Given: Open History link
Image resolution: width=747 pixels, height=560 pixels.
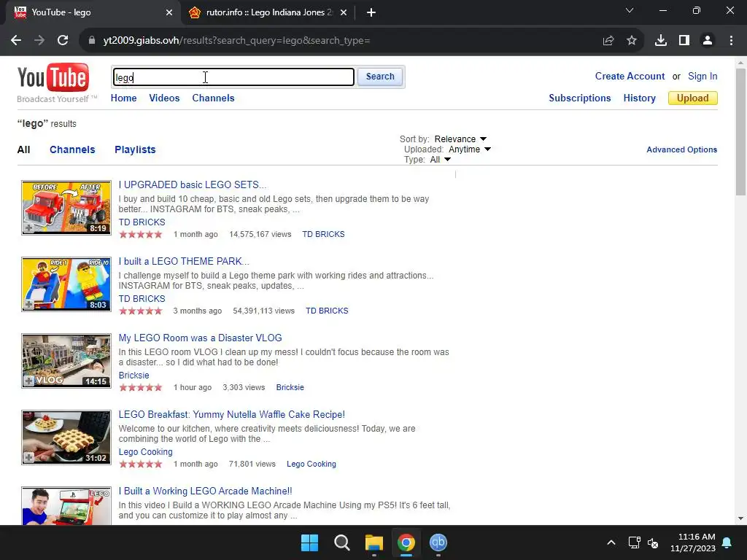Looking at the screenshot, I should pyautogui.click(x=639, y=98).
